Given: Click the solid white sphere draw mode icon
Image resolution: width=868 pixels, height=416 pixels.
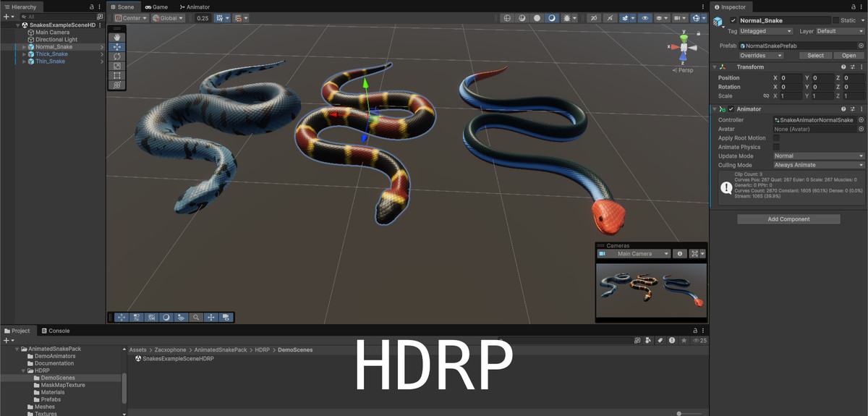Looking at the screenshot, I should click(x=537, y=18).
